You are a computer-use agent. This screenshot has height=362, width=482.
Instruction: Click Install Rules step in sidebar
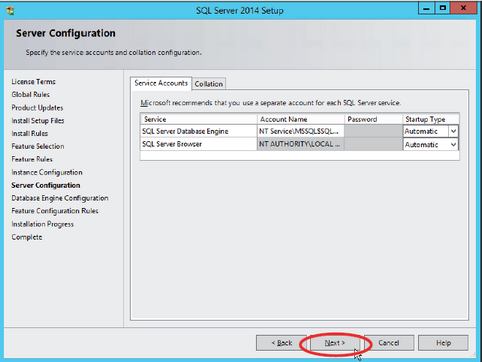pyautogui.click(x=30, y=134)
